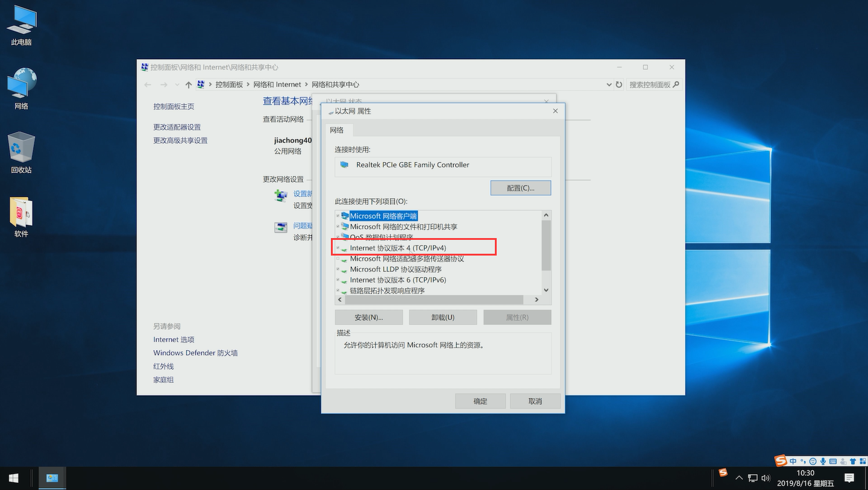This screenshot has height=490, width=868.
Task: Open the network tray icon
Action: [x=753, y=478]
